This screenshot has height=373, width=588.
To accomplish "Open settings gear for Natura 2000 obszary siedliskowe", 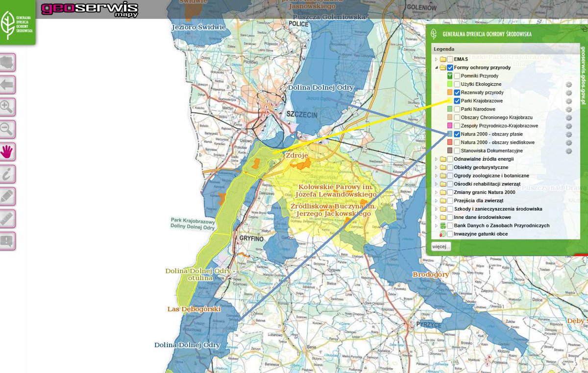I will [569, 142].
